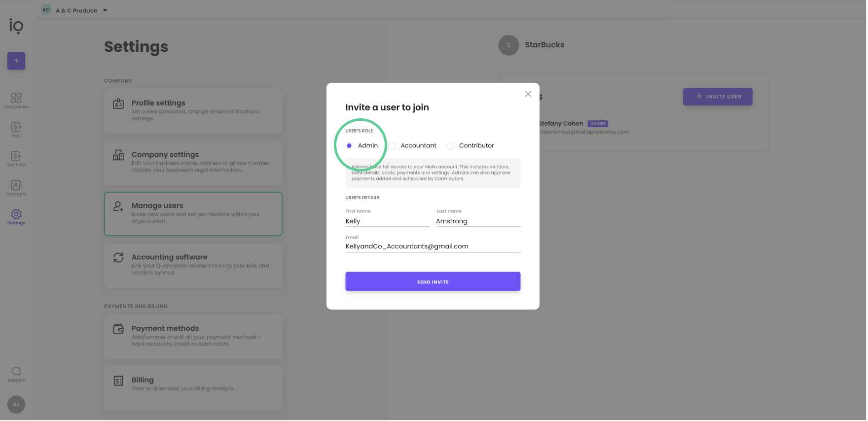The height and width of the screenshot is (421, 868).
Task: Open Manage users card
Action: coord(193,214)
